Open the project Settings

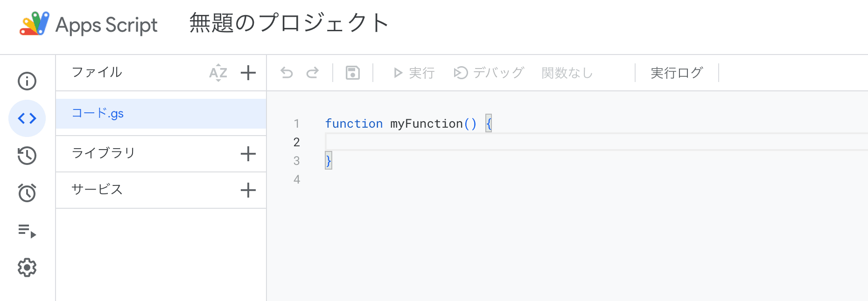27,267
